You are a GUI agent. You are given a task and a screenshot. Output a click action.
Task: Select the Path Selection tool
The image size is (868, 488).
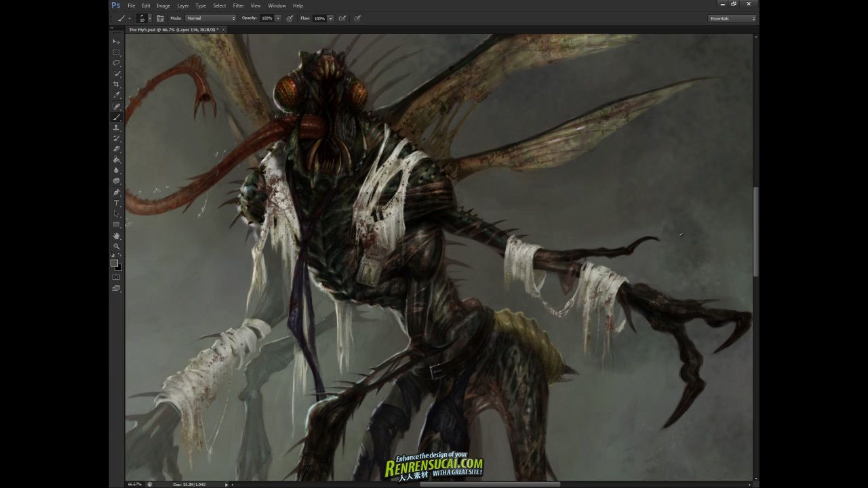[x=117, y=214]
